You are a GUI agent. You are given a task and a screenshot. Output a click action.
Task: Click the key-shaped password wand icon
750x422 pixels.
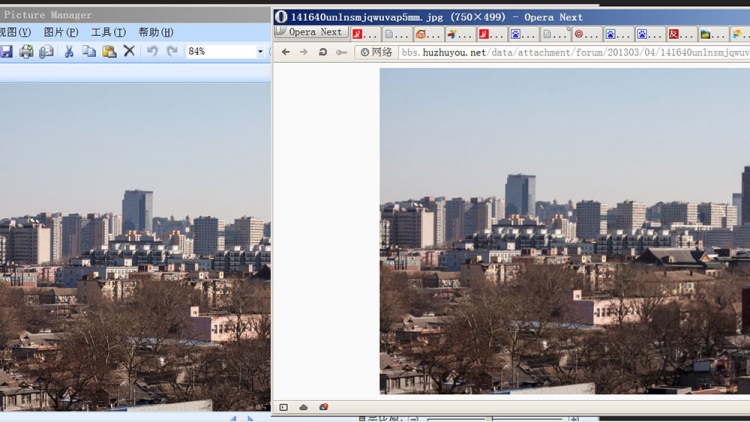point(341,52)
